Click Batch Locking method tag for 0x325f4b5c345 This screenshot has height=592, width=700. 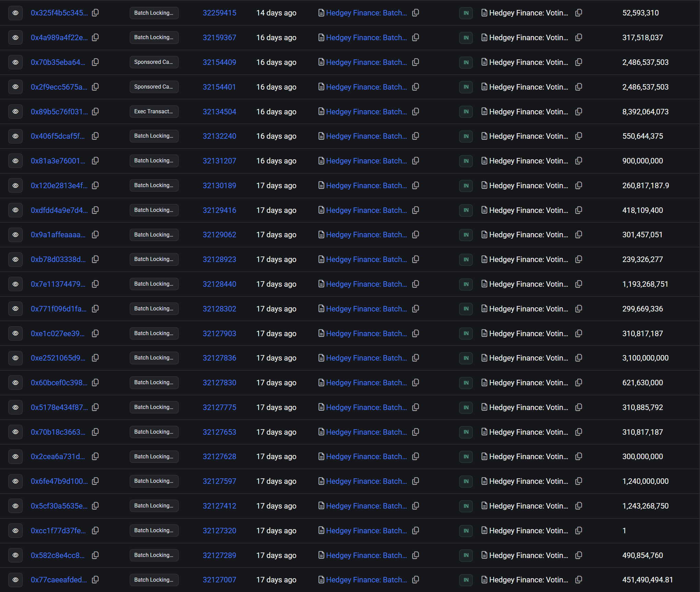[154, 13]
